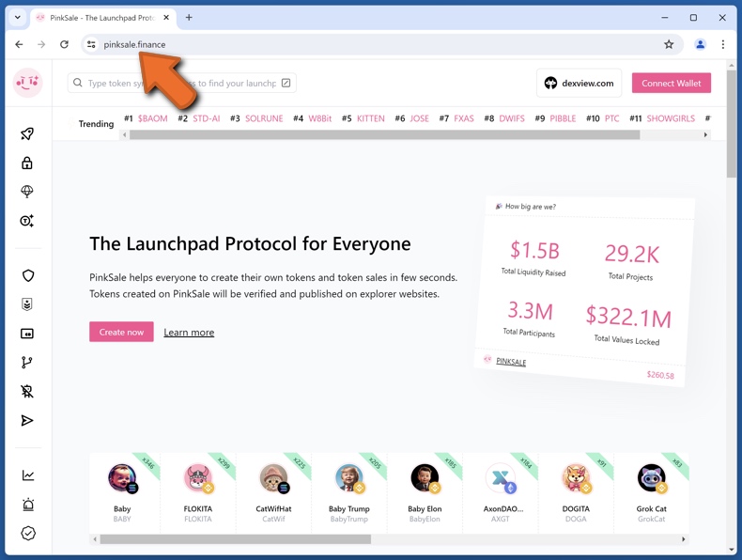Click the trending list horizontal scrollbar thumb
The image size is (742, 560).
385,135
